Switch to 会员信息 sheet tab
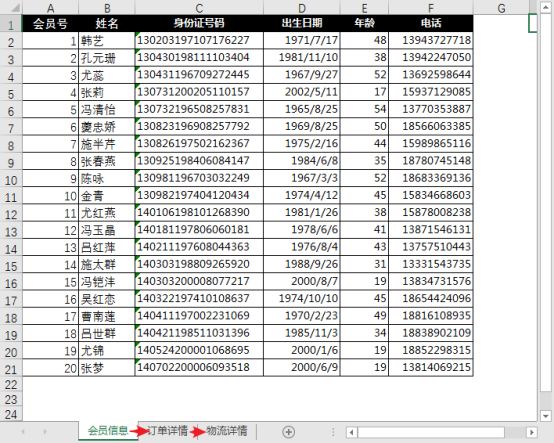This screenshot has height=443, width=554. (108, 431)
